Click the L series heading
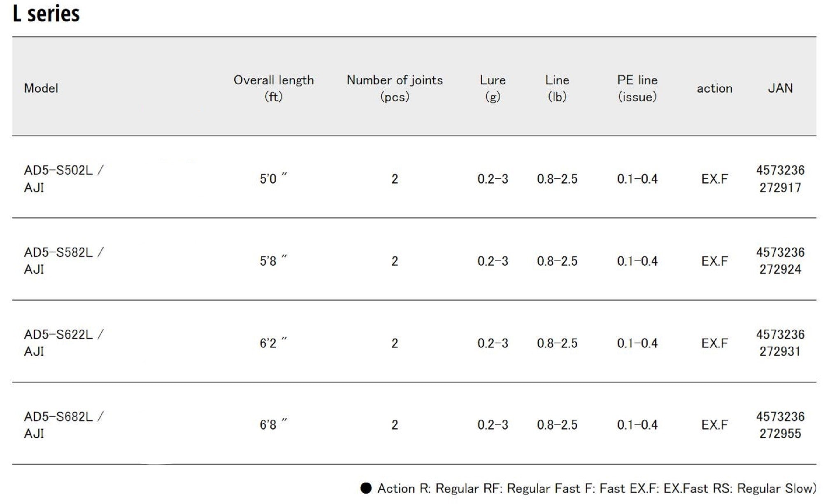This screenshot has width=823, height=504. pyautogui.click(x=46, y=14)
